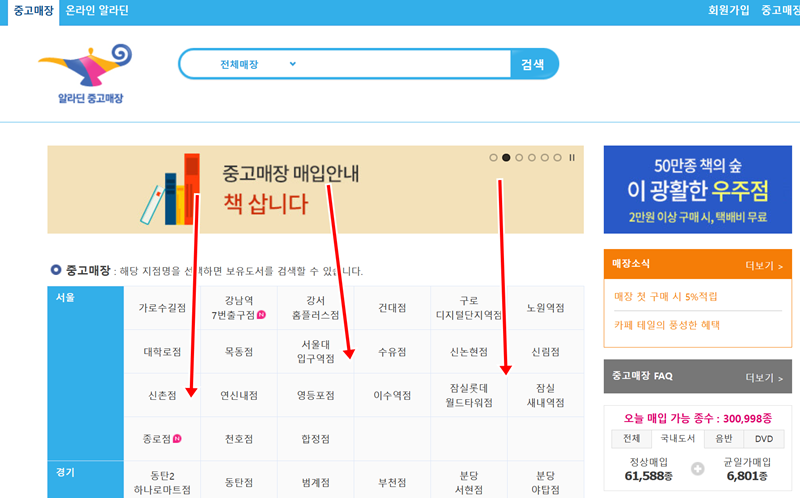800x498 pixels.
Task: Select the DVD purchase tab
Action: coord(764,439)
